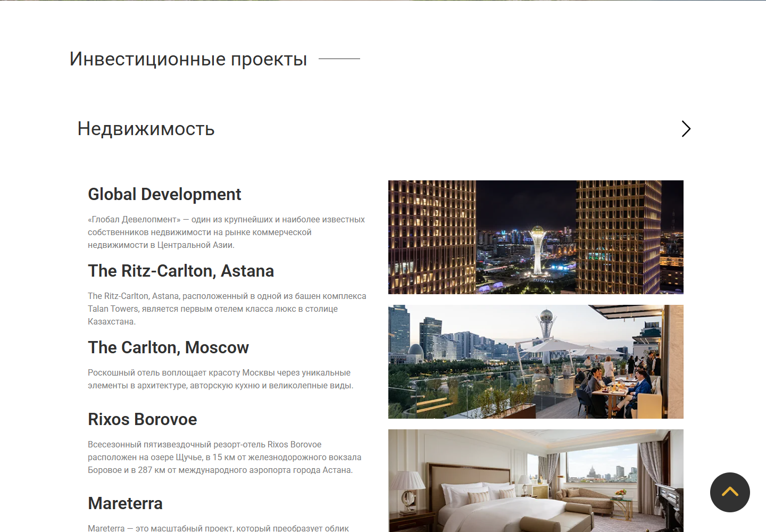This screenshot has height=532, width=766.
Task: Click the Роскошный отель description paragraph
Action: pyautogui.click(x=221, y=379)
